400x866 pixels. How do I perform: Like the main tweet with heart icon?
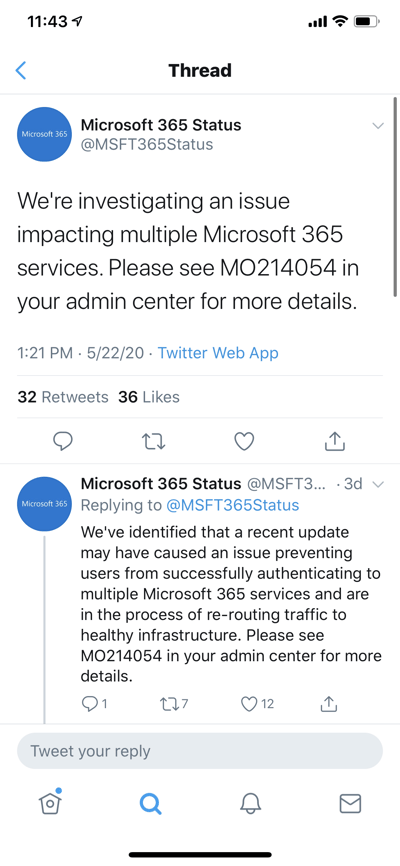pos(244,441)
